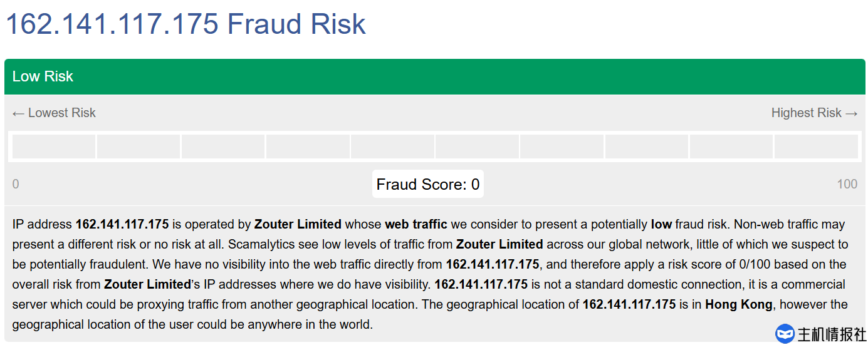Click the seventh segment of the risk bar

[562, 147]
